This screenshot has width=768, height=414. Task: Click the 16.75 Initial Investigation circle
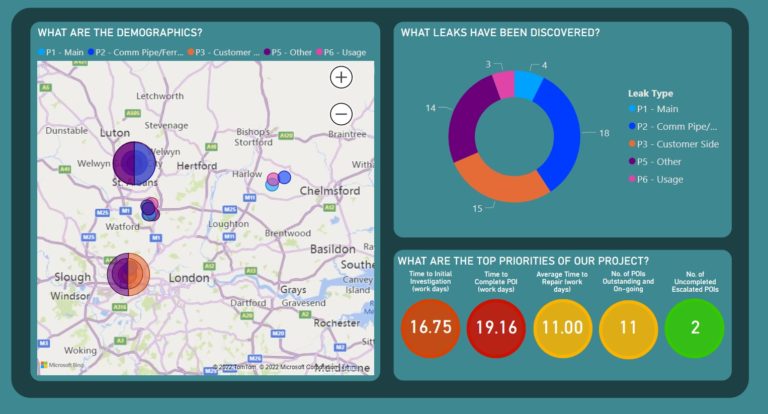[430, 328]
